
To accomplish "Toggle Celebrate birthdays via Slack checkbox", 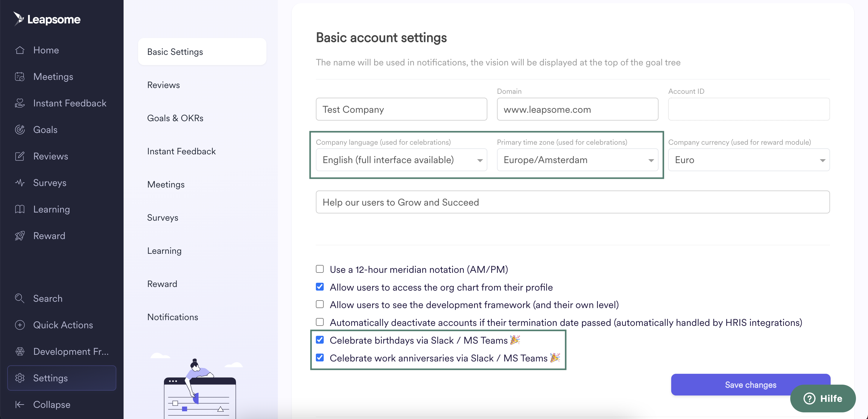I will (x=320, y=340).
